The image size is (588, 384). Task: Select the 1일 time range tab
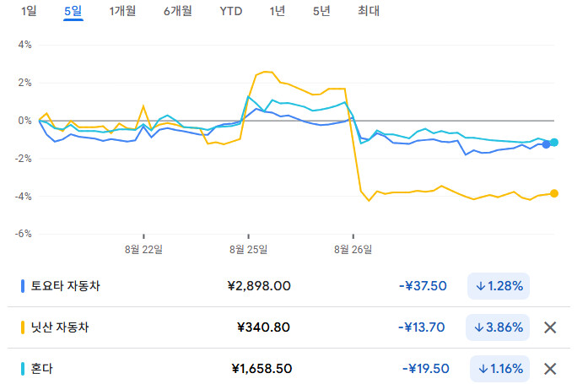pyautogui.click(x=29, y=11)
